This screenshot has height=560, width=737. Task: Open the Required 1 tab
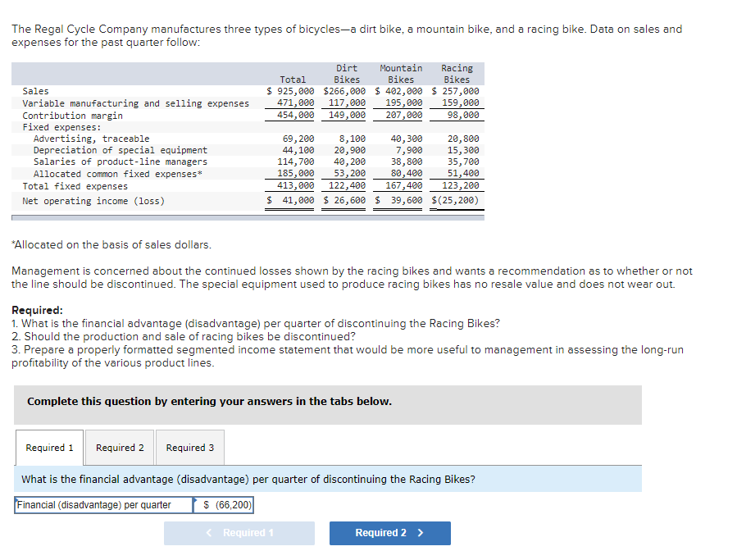[49, 448]
